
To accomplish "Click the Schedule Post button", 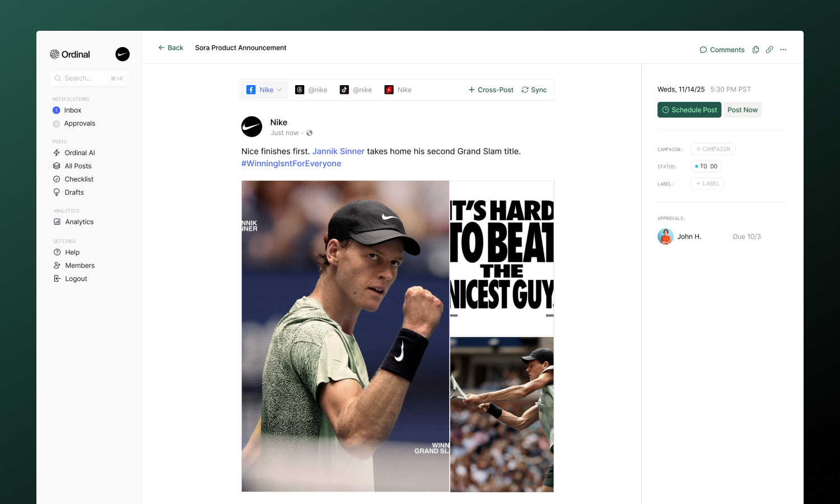I will click(x=689, y=110).
